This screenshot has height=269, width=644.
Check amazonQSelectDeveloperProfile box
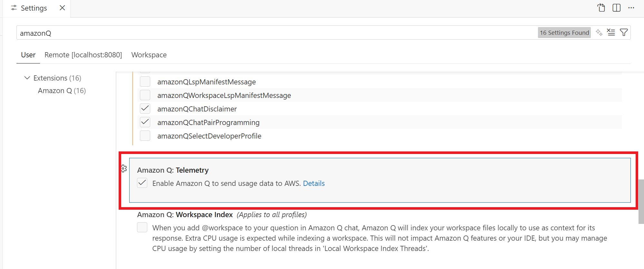click(145, 136)
